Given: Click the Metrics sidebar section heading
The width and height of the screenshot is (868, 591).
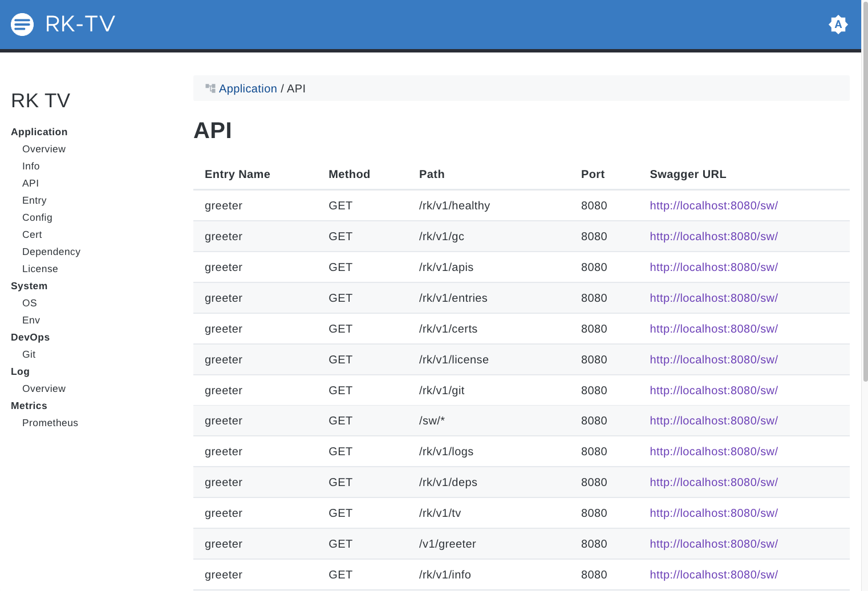Looking at the screenshot, I should point(29,406).
